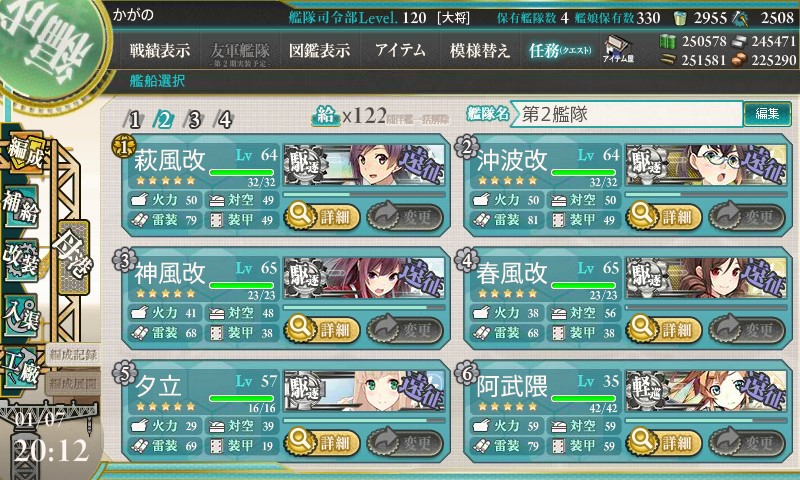Click 編集 edit fleet name button
This screenshot has height=480, width=800.
click(767, 113)
